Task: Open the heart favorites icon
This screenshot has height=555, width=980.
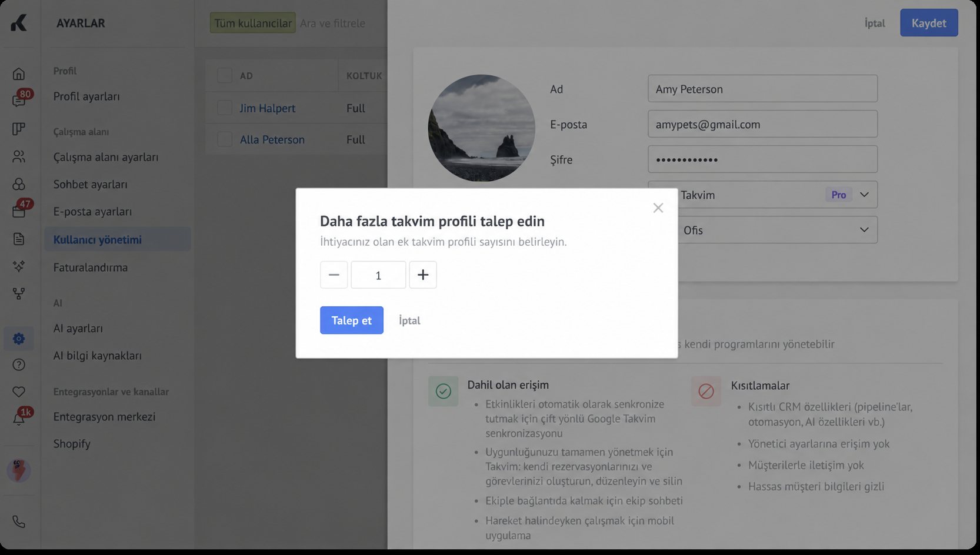Action: pyautogui.click(x=19, y=392)
